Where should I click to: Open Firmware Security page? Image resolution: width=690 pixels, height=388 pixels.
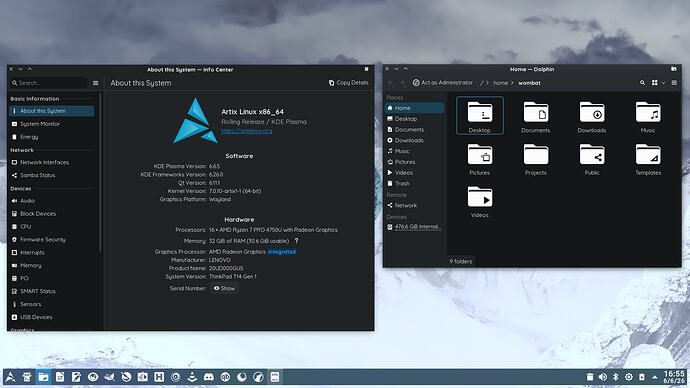51,240
